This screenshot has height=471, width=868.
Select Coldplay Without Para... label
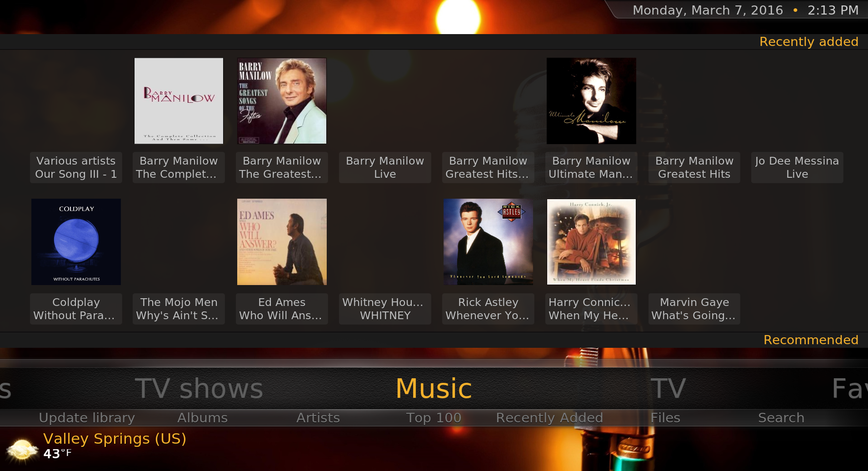coord(76,309)
